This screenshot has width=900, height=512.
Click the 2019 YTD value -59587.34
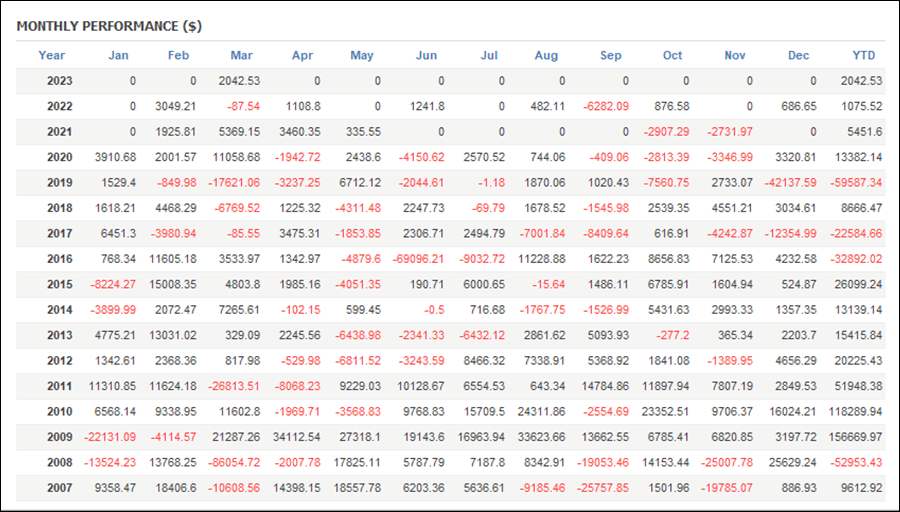click(x=856, y=183)
